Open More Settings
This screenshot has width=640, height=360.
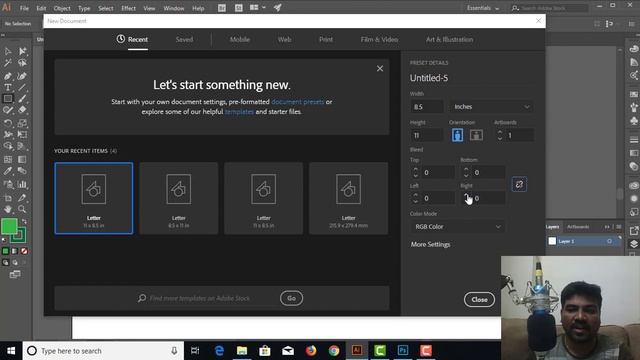[x=430, y=244]
